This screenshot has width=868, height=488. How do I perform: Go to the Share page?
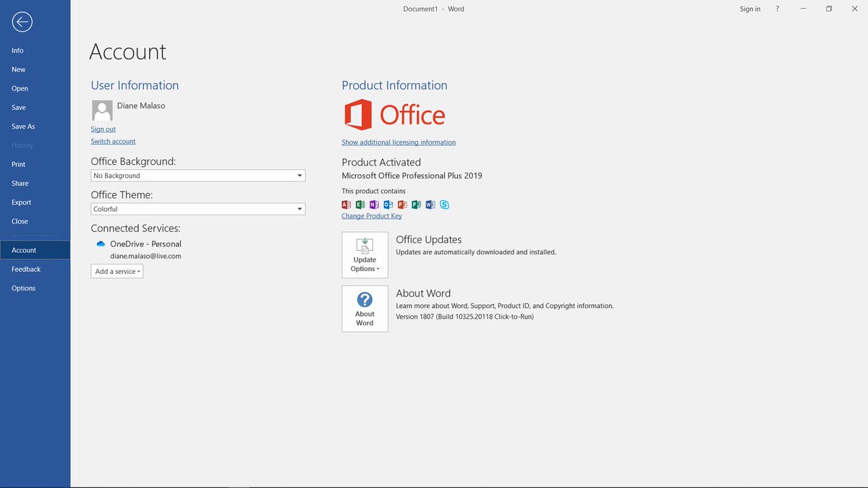point(35,184)
